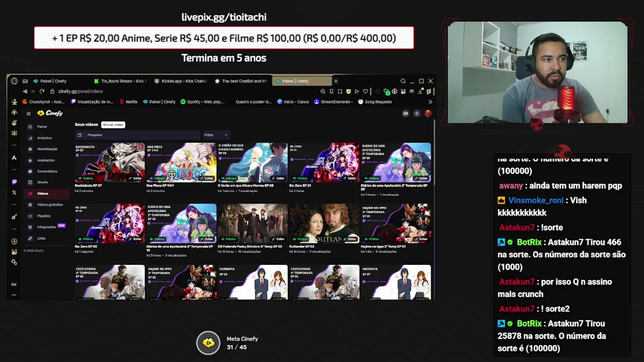Screen dimensions: 644x362
Task: Click the snapshot capture icon in address bar
Action: [x=340, y=92]
